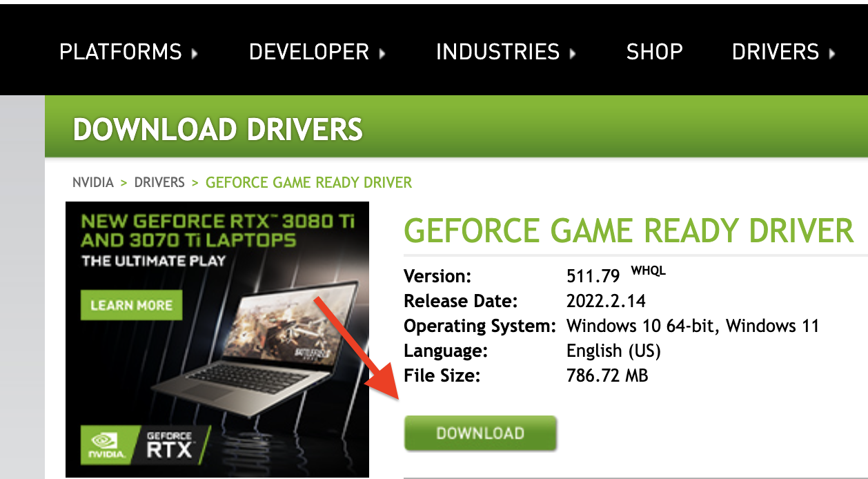Open the PLATFORMS menu
This screenshot has width=868, height=479.
point(121,52)
